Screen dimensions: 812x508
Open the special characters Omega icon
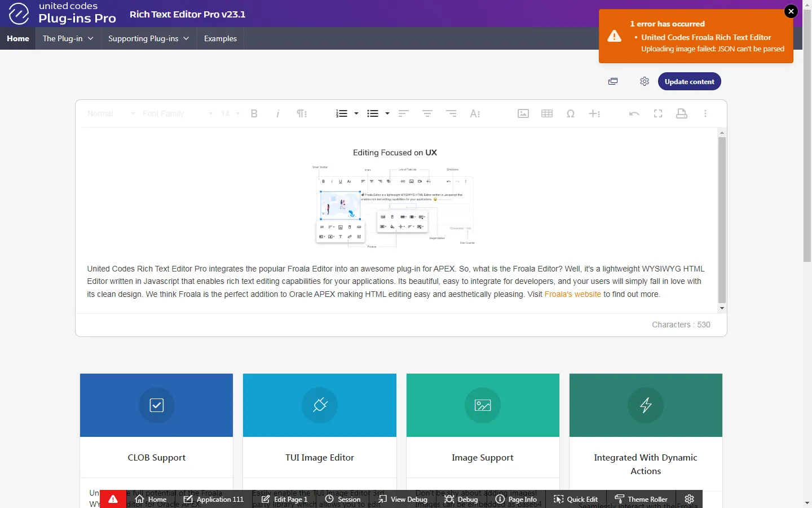[571, 113]
